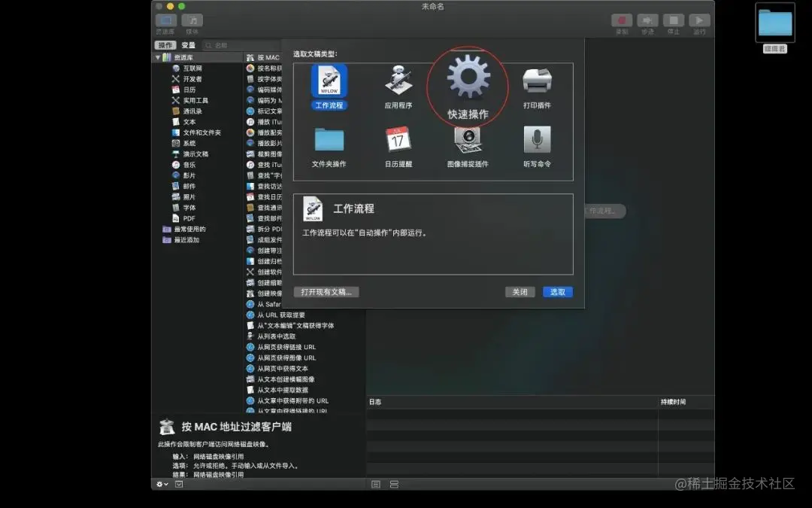The height and width of the screenshot is (508, 812).
Task: Click the 停止 toolbar icon
Action: coord(672,20)
